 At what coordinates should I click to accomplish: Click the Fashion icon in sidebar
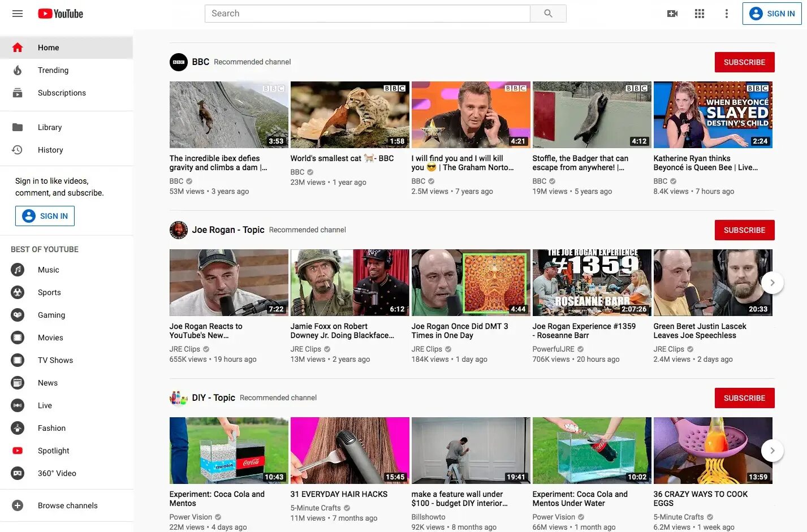pos(18,428)
